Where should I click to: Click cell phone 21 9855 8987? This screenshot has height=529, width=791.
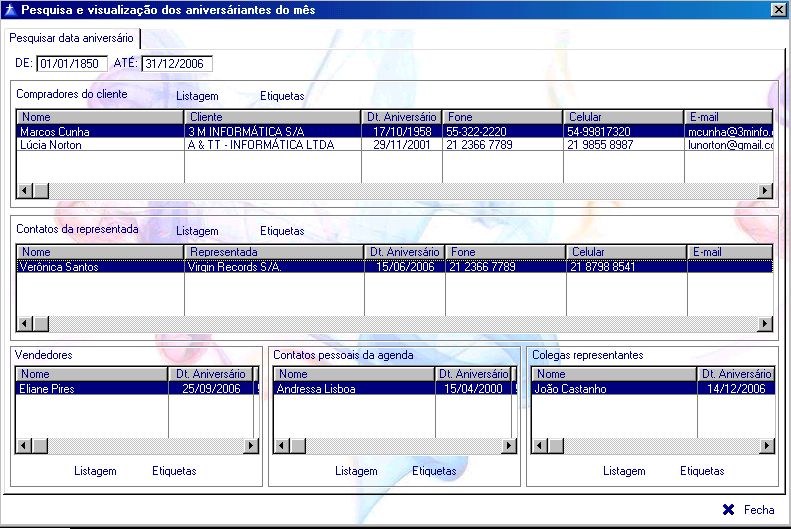click(624, 145)
